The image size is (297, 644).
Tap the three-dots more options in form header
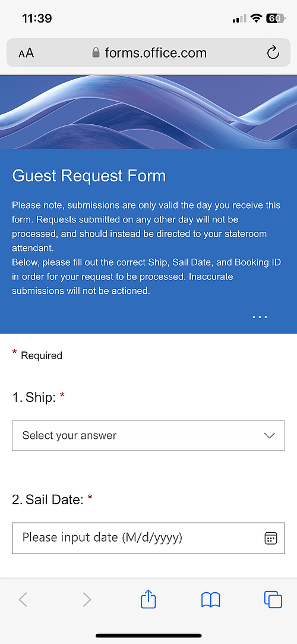point(260,317)
